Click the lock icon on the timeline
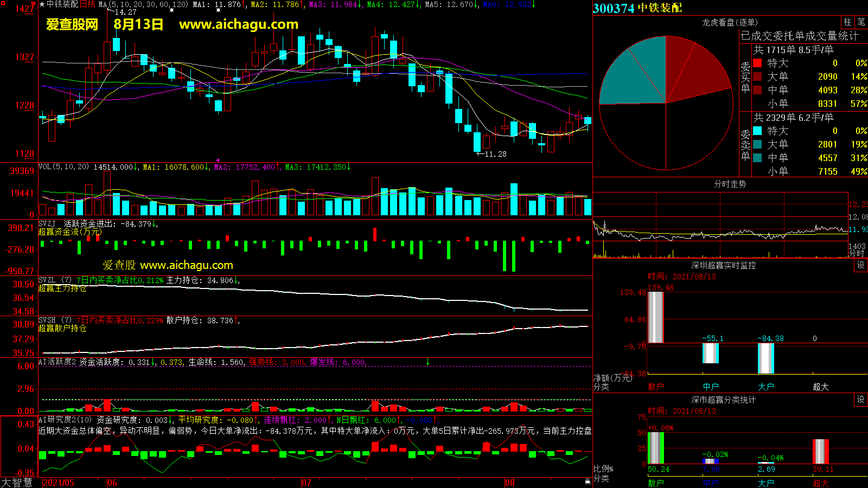Viewport: 868px width, 488px height. pyautogui.click(x=588, y=481)
